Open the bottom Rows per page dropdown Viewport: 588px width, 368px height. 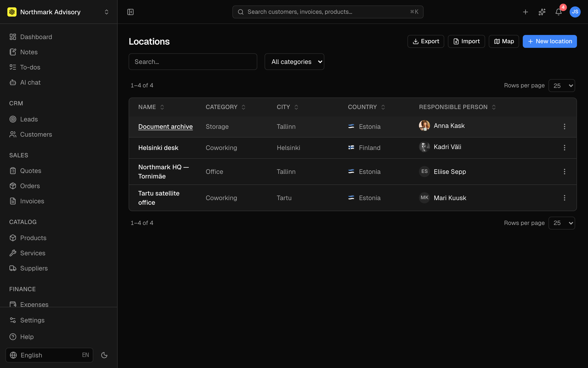tap(562, 223)
